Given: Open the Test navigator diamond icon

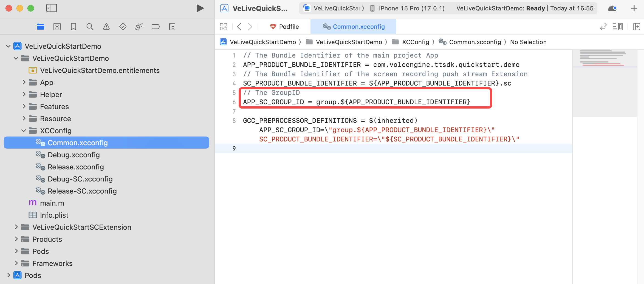Looking at the screenshot, I should [123, 27].
